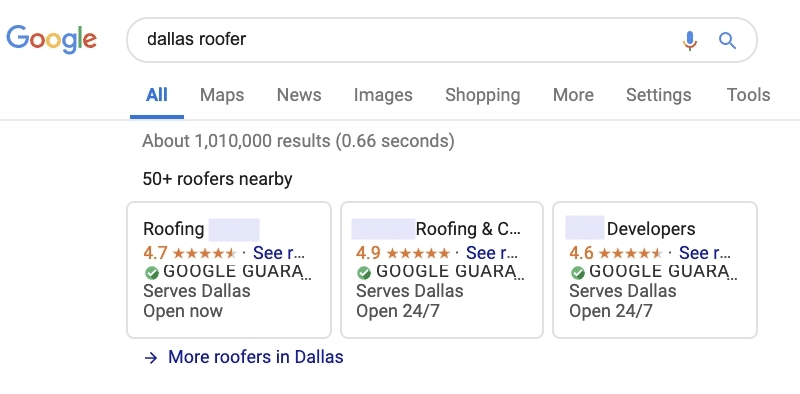Image resolution: width=800 pixels, height=394 pixels.
Task: Open the Images tab
Action: [x=383, y=95]
